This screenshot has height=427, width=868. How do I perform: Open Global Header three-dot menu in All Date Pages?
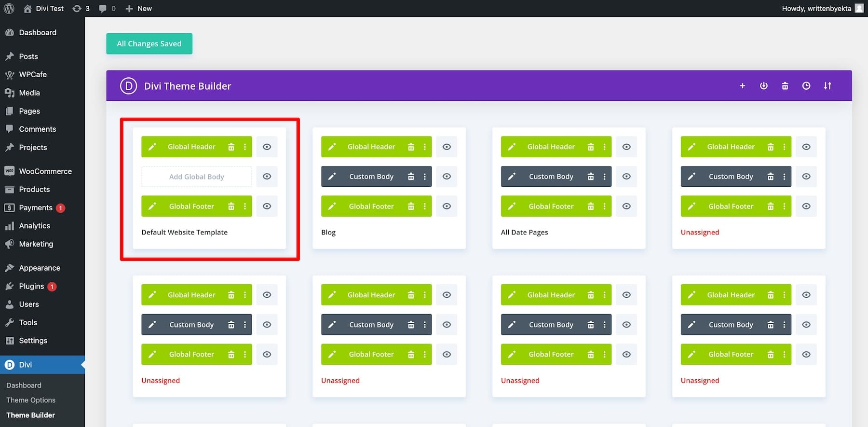605,147
